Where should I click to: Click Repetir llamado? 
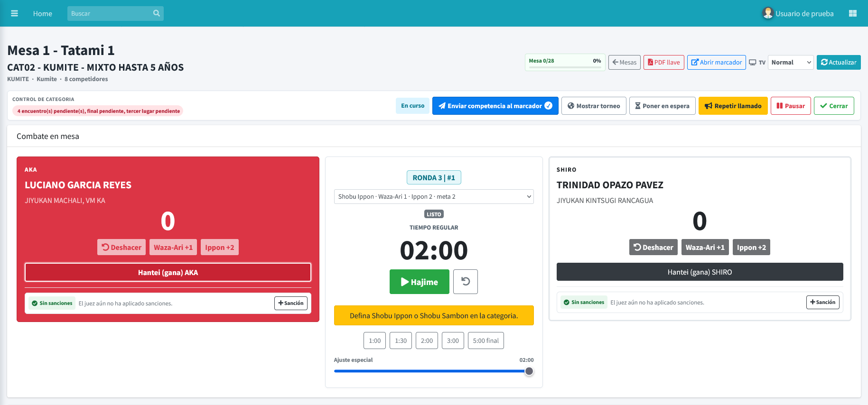click(733, 106)
